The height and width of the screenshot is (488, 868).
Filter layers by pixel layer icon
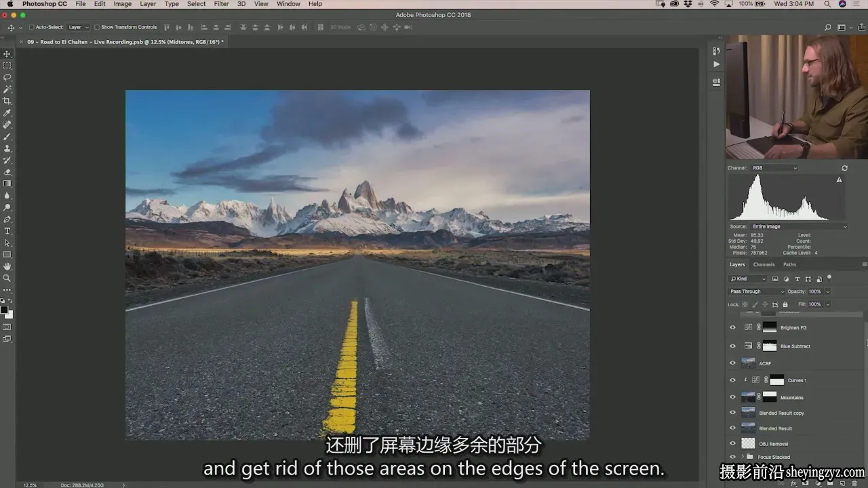[775, 279]
